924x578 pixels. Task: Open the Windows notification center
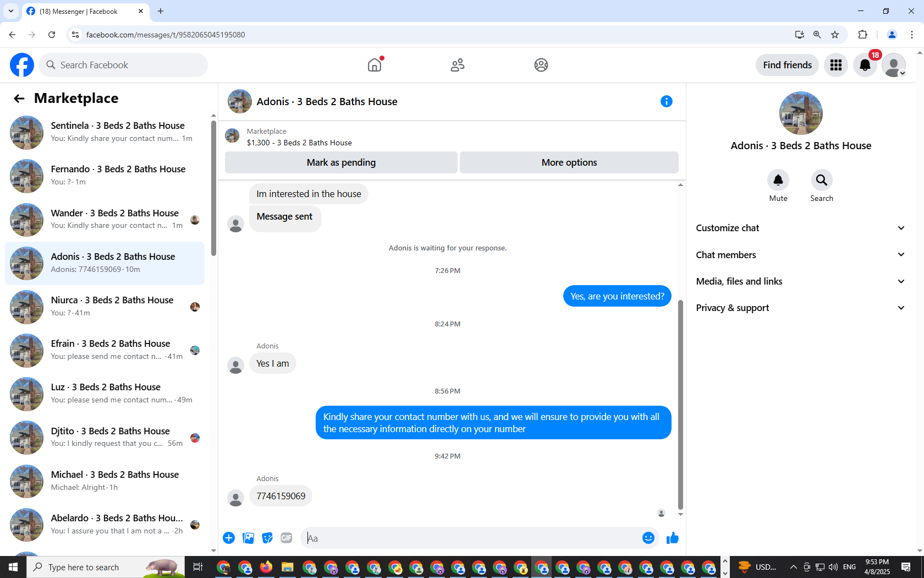[x=906, y=567]
